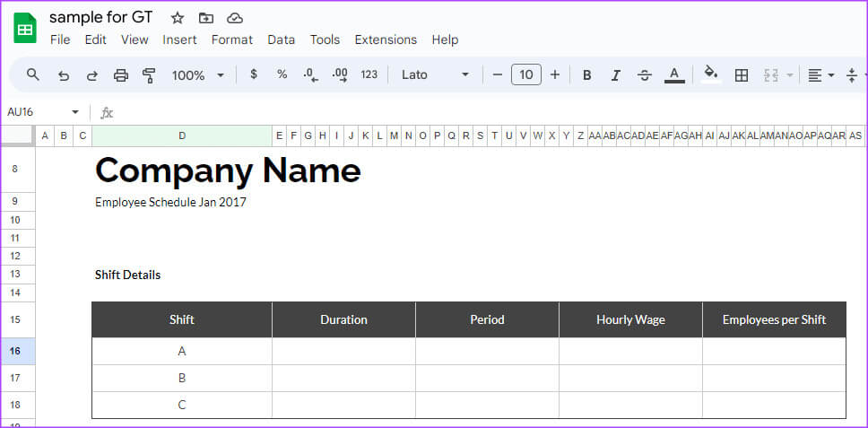Open the borders menu

click(x=742, y=75)
